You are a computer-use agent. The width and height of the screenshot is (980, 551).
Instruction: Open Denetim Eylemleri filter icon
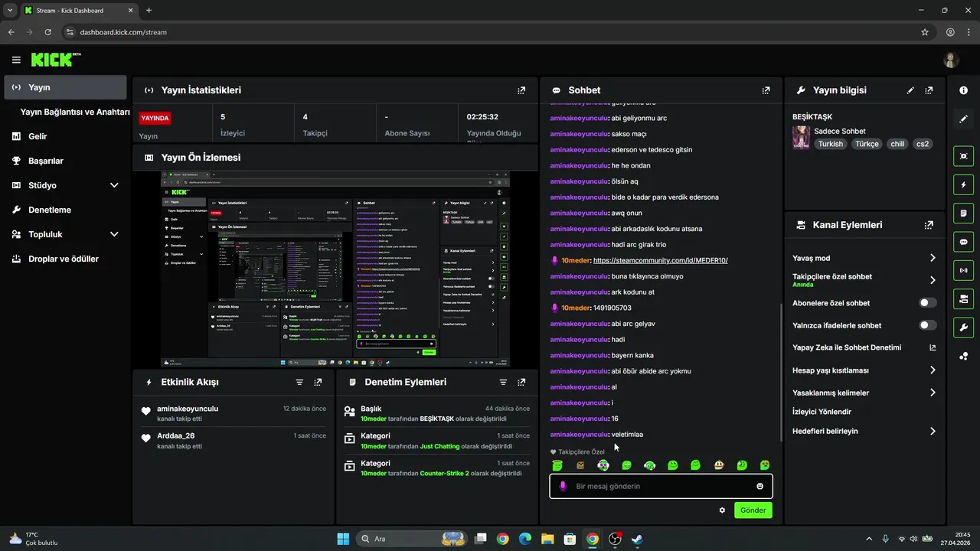coord(503,382)
